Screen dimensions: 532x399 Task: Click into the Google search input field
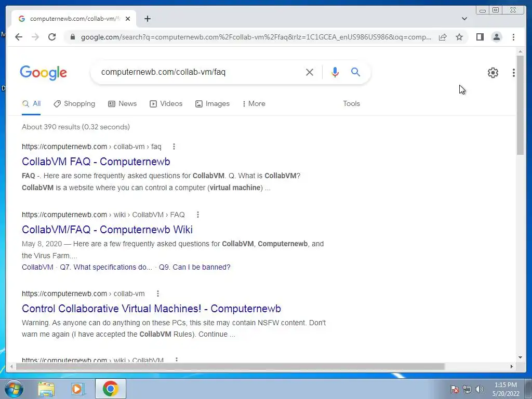click(200, 72)
